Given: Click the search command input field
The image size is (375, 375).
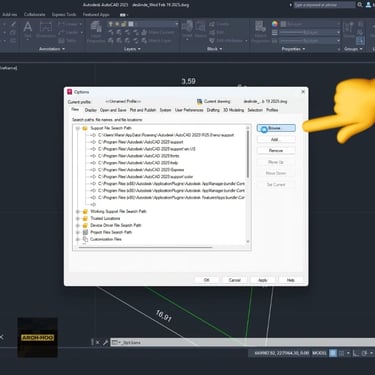Looking at the screenshot, I should pyautogui.click(x=324, y=5).
